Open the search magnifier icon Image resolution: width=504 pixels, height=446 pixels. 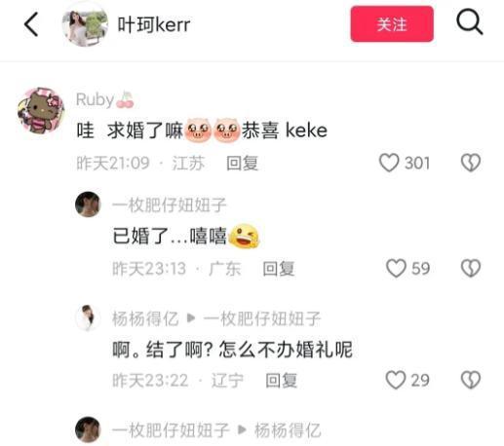coord(470,22)
